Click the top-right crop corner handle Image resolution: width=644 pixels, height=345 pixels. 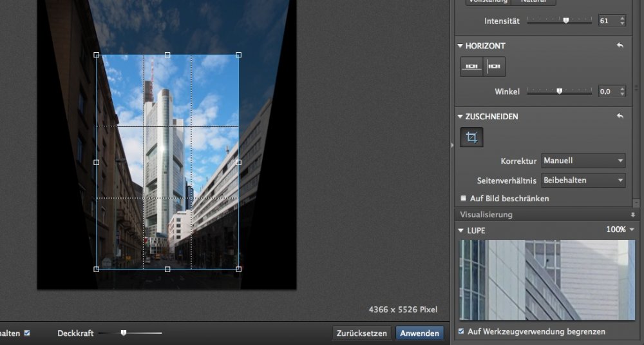pyautogui.click(x=239, y=55)
